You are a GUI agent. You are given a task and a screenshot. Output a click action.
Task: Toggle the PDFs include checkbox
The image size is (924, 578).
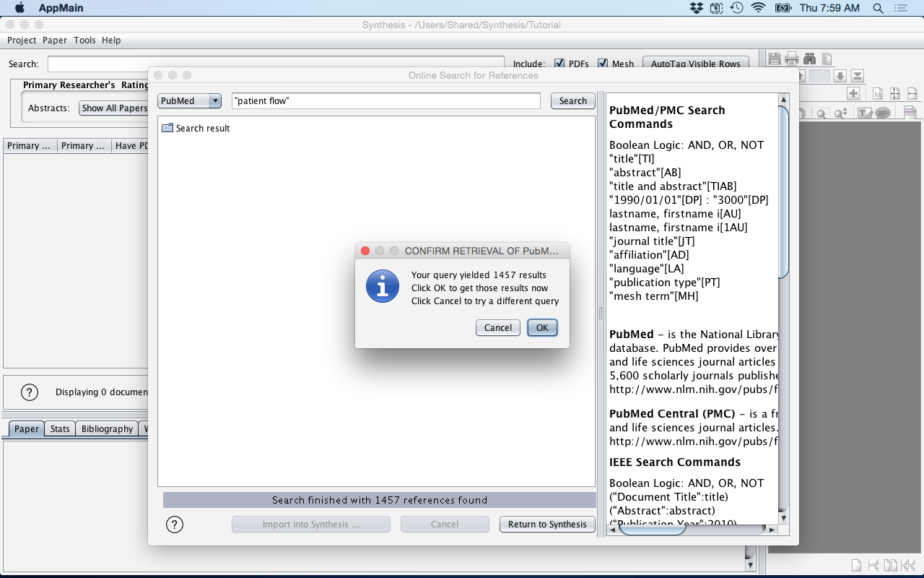pos(559,64)
